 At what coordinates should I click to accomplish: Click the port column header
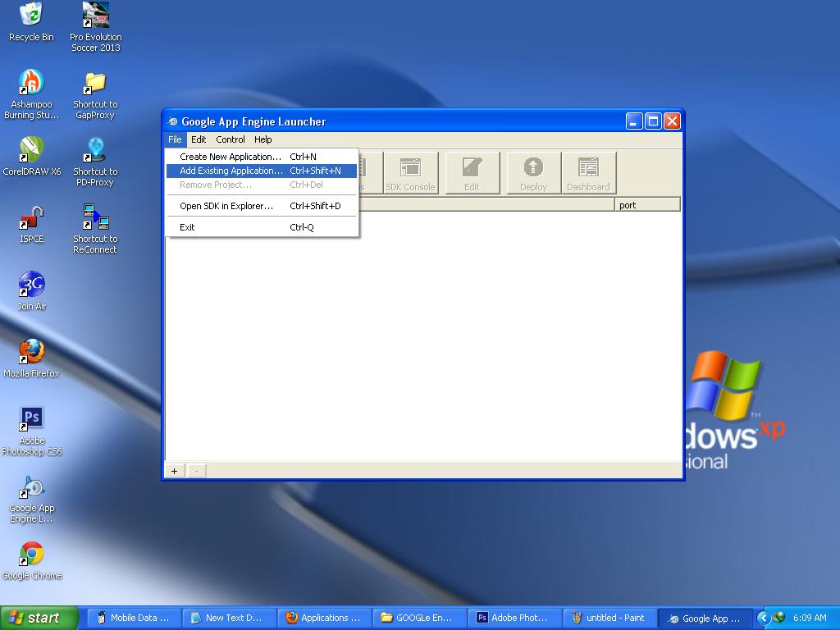(647, 204)
